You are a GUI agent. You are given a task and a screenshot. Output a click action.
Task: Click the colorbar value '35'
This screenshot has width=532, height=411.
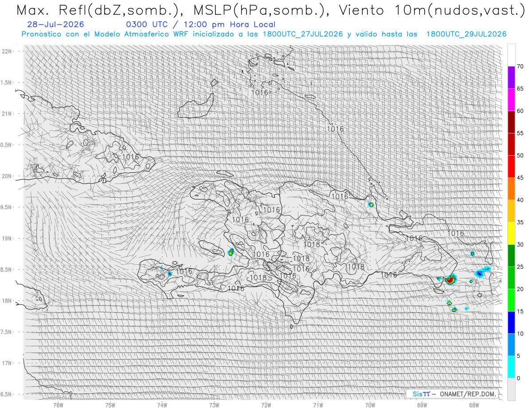(520, 222)
